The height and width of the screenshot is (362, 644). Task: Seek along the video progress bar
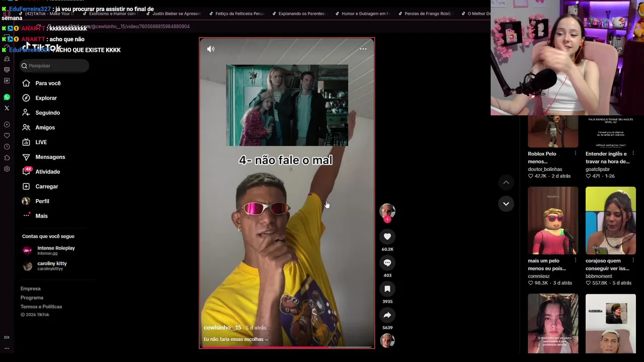[x=287, y=347]
